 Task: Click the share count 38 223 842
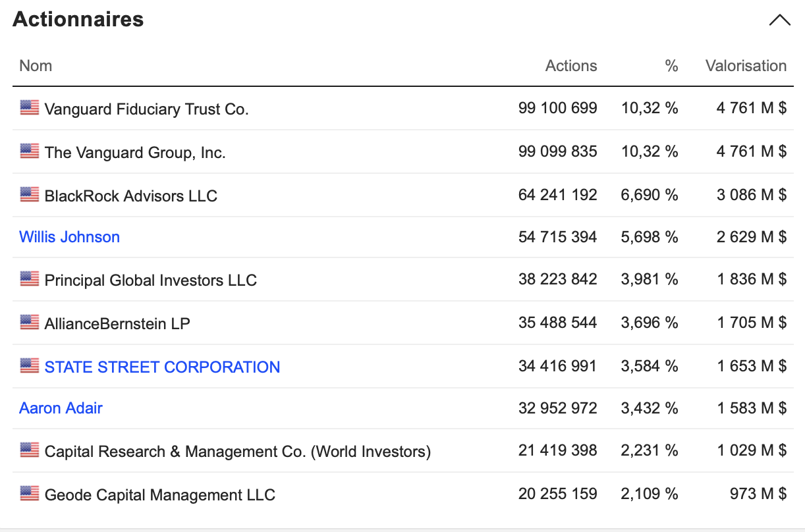(x=558, y=279)
